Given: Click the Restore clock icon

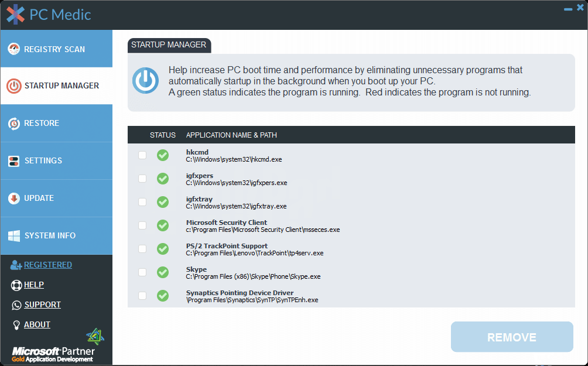Looking at the screenshot, I should pyautogui.click(x=14, y=124).
